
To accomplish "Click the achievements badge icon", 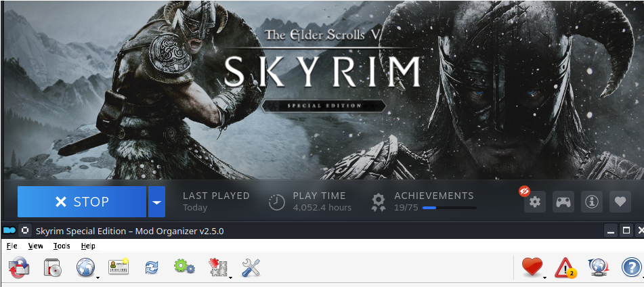I will click(379, 202).
